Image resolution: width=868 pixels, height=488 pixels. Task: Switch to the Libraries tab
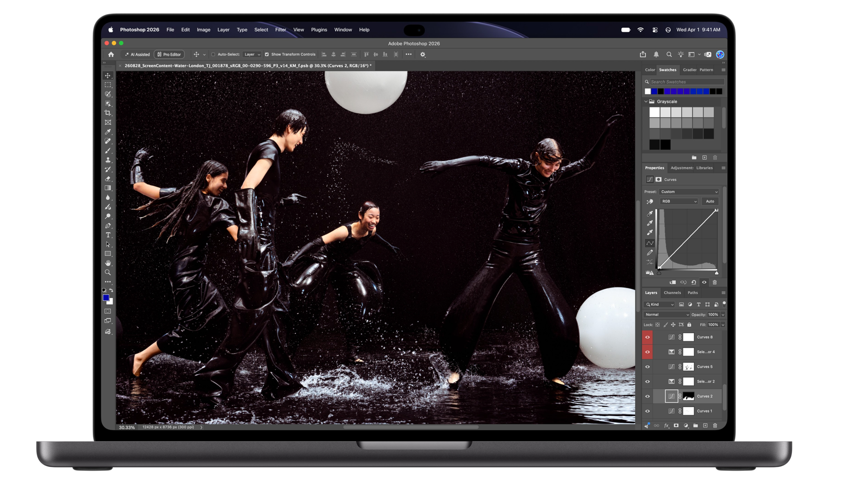(x=704, y=168)
